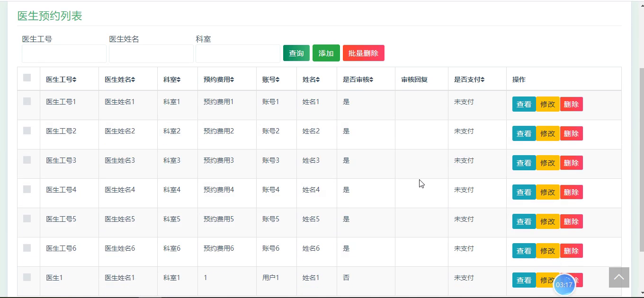
Task: View details of 医生工号5 row
Action: tap(524, 221)
